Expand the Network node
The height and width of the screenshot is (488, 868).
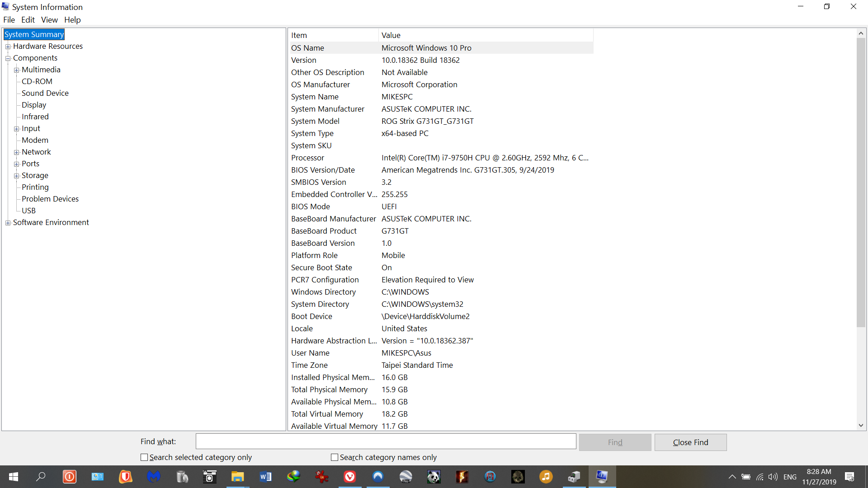point(16,152)
